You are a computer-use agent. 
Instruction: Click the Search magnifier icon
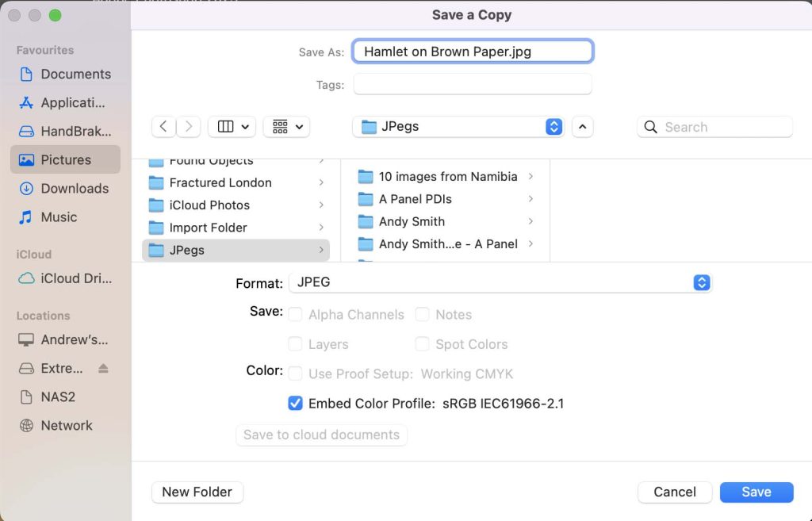click(x=651, y=127)
